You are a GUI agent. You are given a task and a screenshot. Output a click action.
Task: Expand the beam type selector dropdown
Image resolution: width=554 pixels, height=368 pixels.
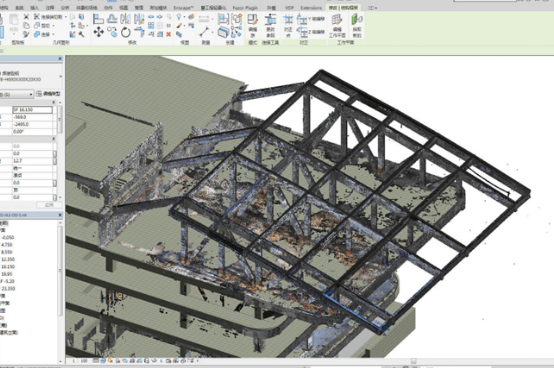click(60, 76)
